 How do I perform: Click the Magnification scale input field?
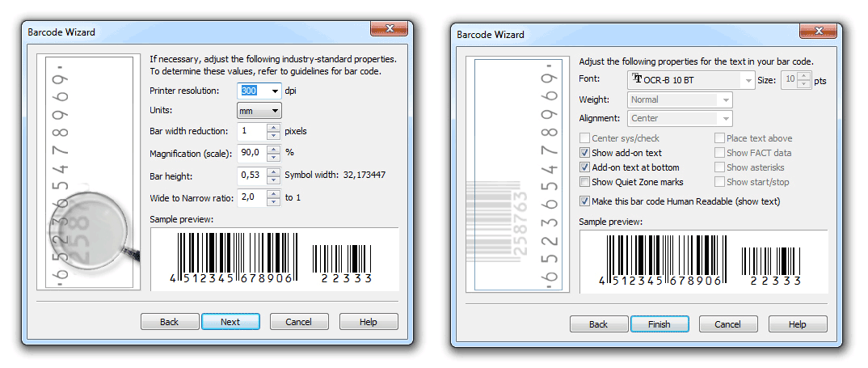coord(251,153)
